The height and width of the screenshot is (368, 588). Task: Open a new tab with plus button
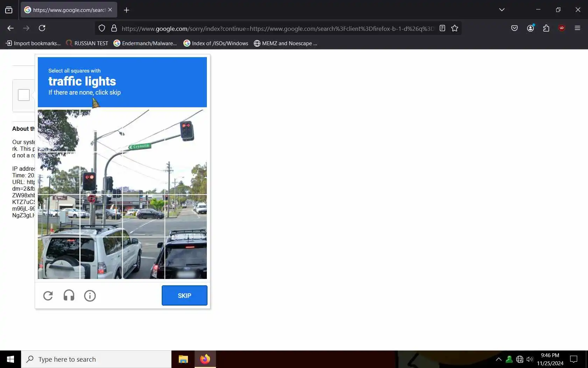tap(127, 10)
